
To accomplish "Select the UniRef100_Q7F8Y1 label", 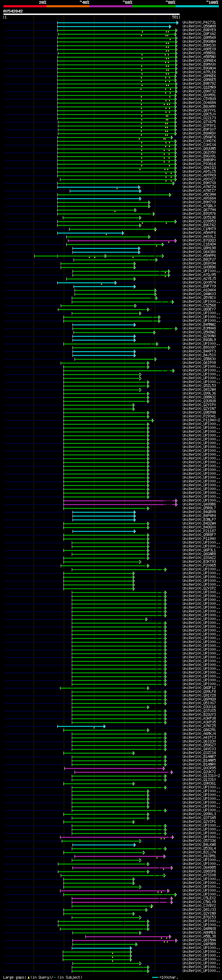I will (x=199, y=125).
